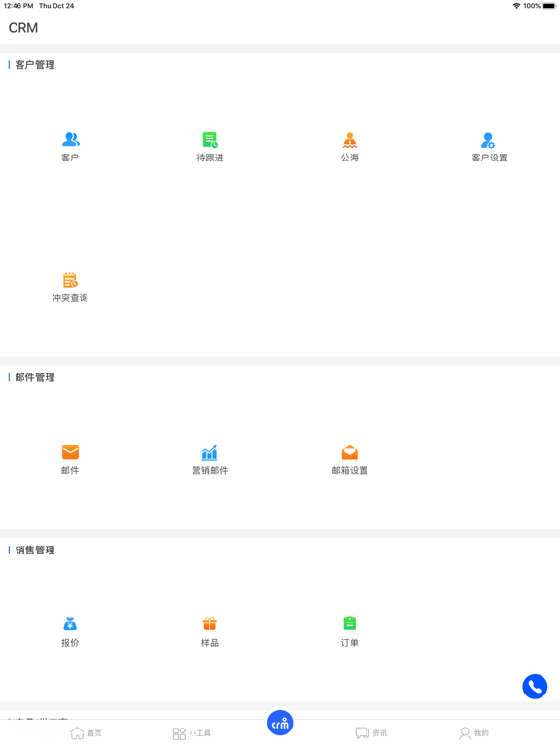Click the 邮件管理 section heading
The width and height of the screenshot is (560, 747).
tap(35, 377)
